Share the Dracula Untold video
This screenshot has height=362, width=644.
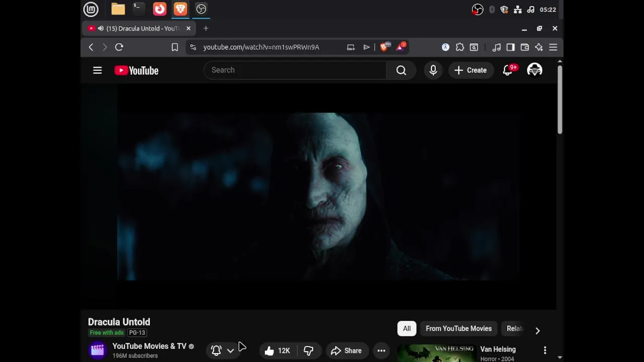pos(346,350)
